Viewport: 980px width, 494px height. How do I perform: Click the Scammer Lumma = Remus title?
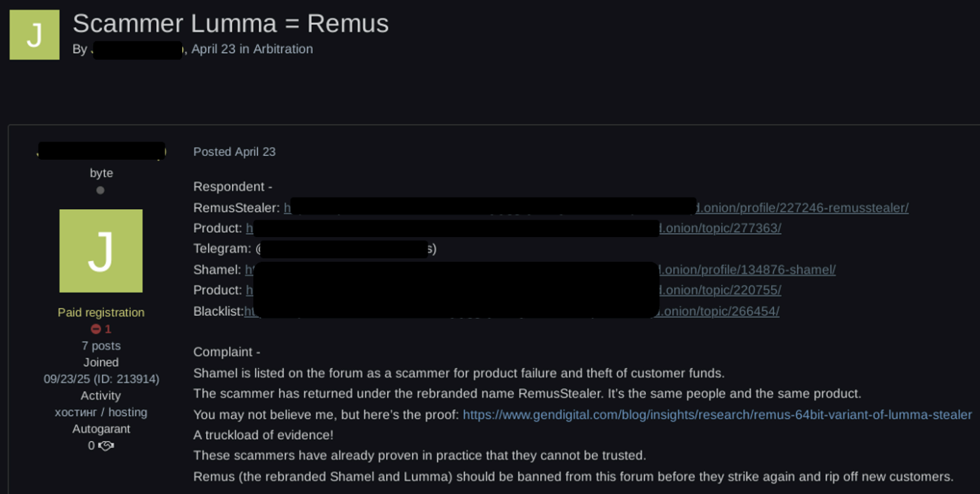pyautogui.click(x=231, y=24)
